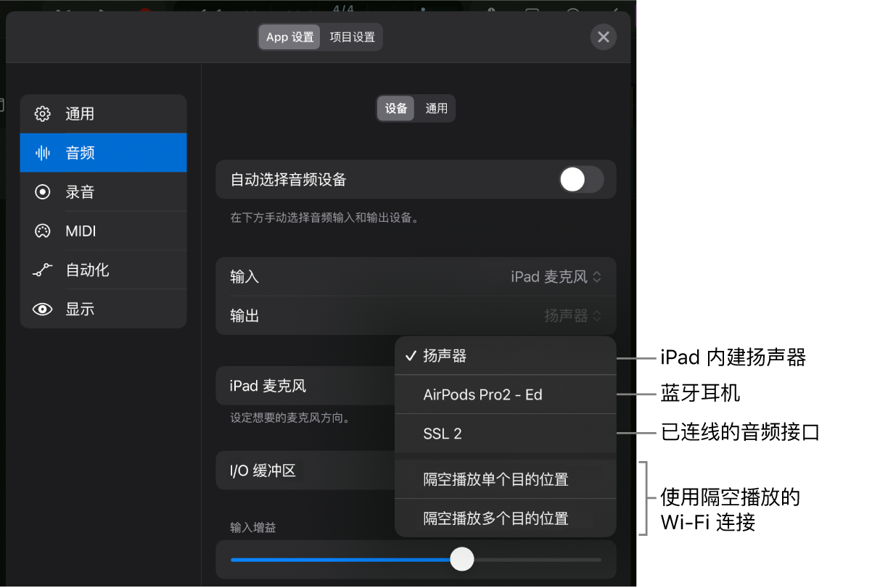Click the 在下方手动选择音频输入和输出设备 hint text
Image resolution: width=880 pixels, height=588 pixels.
click(x=324, y=217)
